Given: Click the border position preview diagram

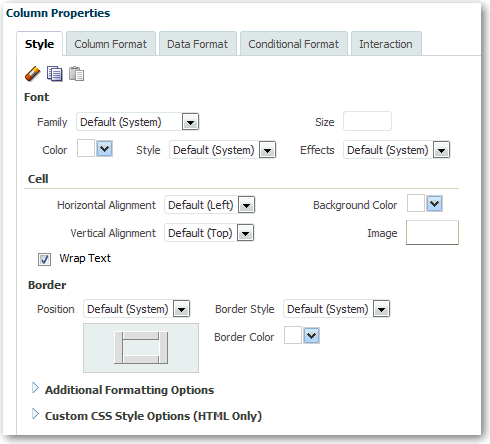Looking at the screenshot, I should [x=141, y=348].
